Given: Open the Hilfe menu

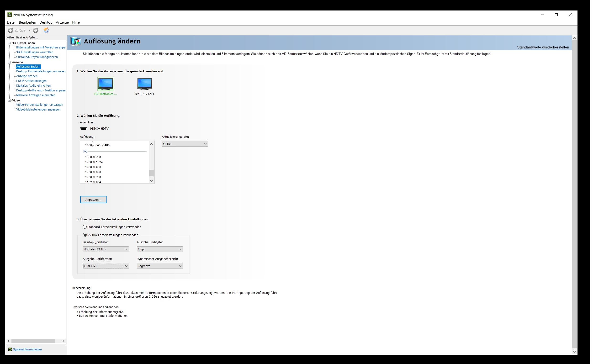Looking at the screenshot, I should (76, 22).
